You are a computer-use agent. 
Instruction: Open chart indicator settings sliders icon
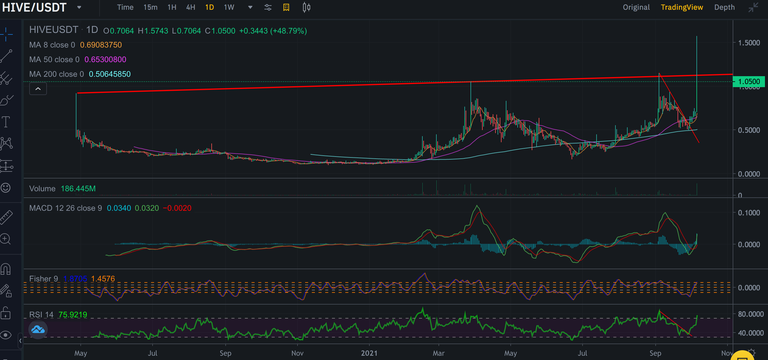click(x=268, y=7)
